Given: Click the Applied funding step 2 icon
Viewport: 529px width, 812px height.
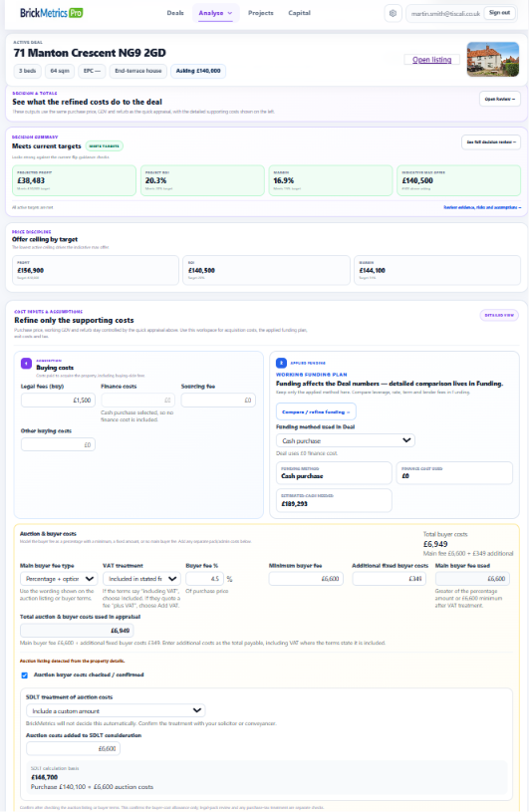Looking at the screenshot, I should tap(282, 364).
